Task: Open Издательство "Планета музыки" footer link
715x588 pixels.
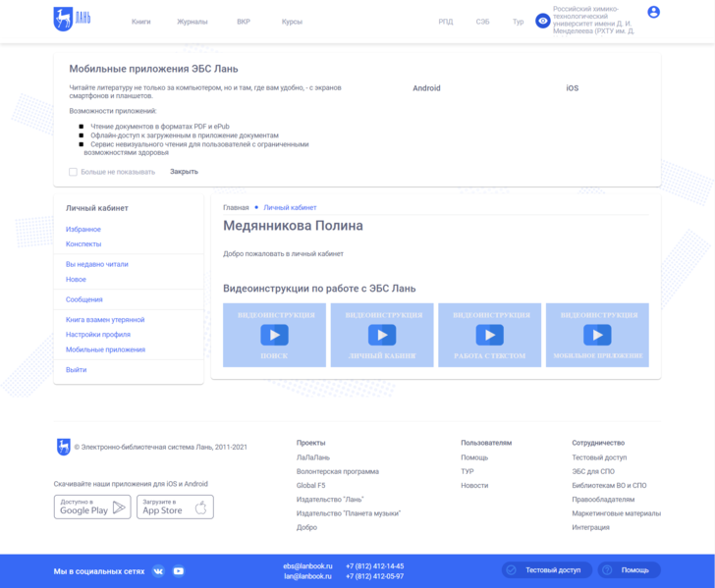Action: tap(349, 513)
